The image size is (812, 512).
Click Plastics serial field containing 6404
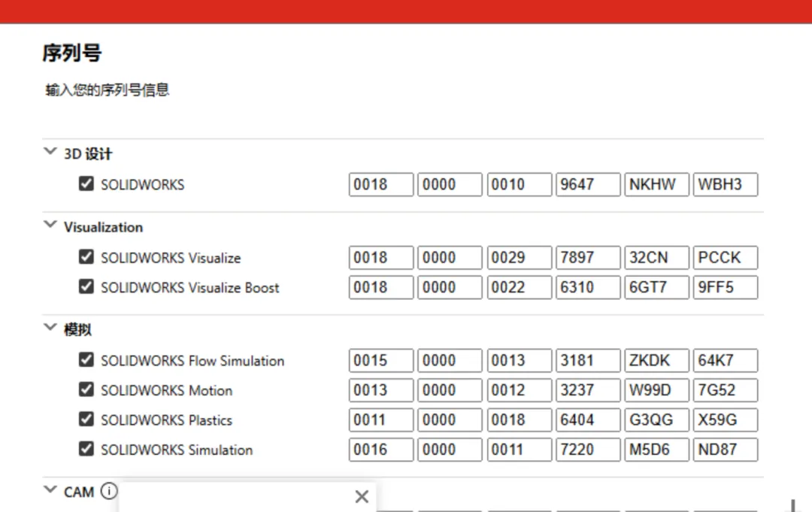tap(588, 420)
